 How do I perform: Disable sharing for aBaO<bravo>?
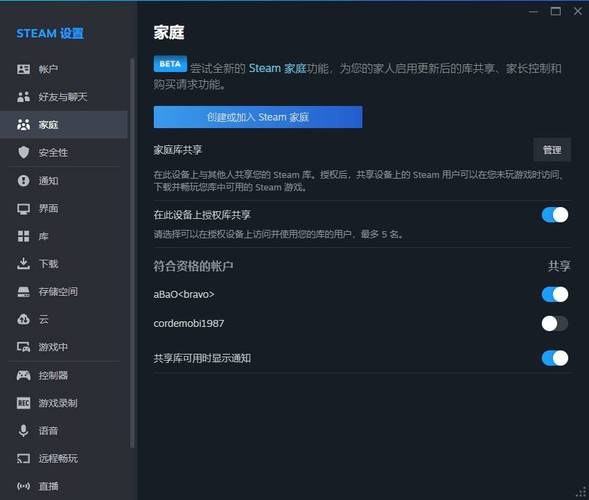tap(555, 295)
